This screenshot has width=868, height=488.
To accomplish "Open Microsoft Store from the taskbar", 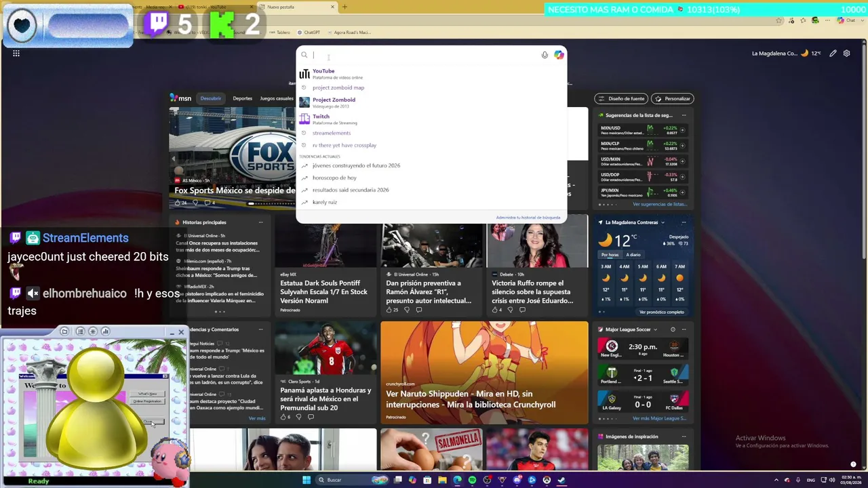I will coord(427,480).
